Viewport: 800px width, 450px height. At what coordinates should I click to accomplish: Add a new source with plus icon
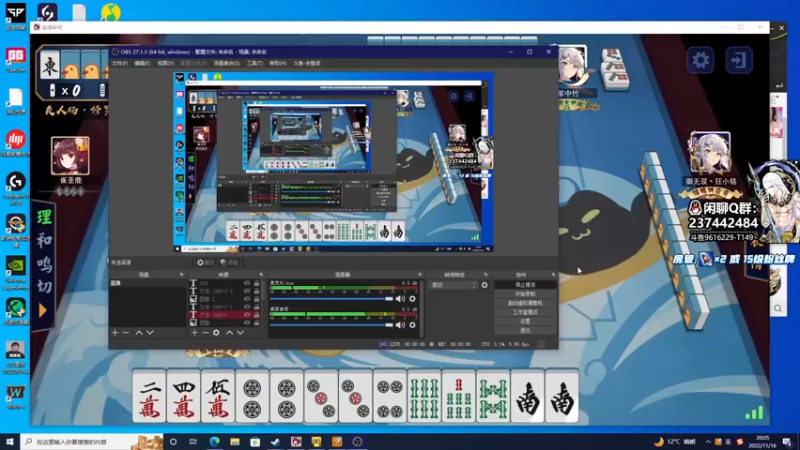194,333
